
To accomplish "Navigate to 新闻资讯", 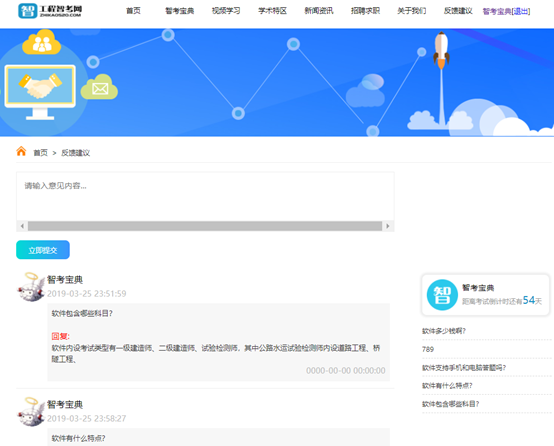I will point(319,11).
